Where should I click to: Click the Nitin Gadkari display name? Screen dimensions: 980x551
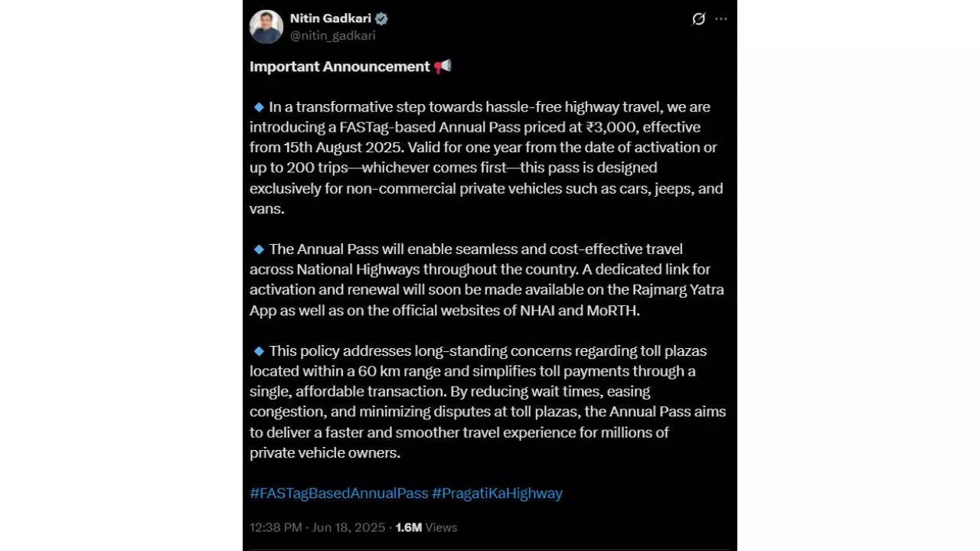point(330,19)
